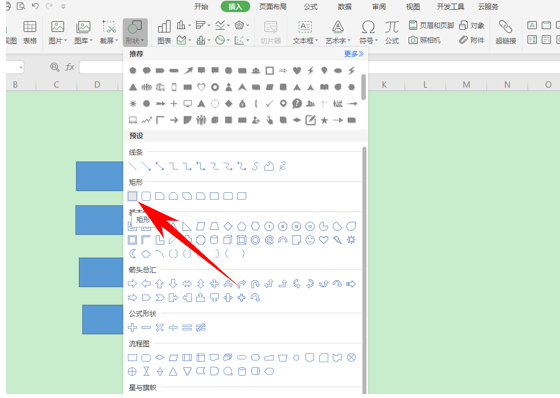
Task: Insert the pentagon basic shape
Action: pyautogui.click(x=242, y=226)
